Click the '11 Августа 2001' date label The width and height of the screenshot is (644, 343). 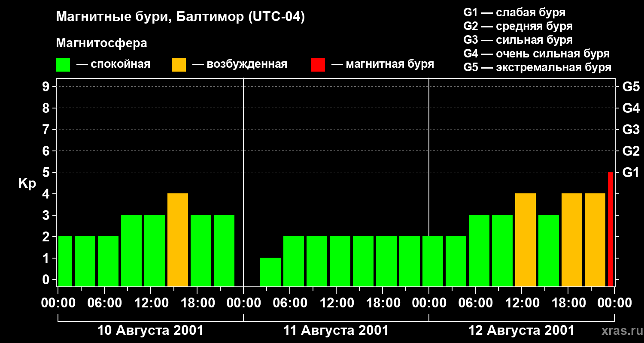[x=336, y=331]
